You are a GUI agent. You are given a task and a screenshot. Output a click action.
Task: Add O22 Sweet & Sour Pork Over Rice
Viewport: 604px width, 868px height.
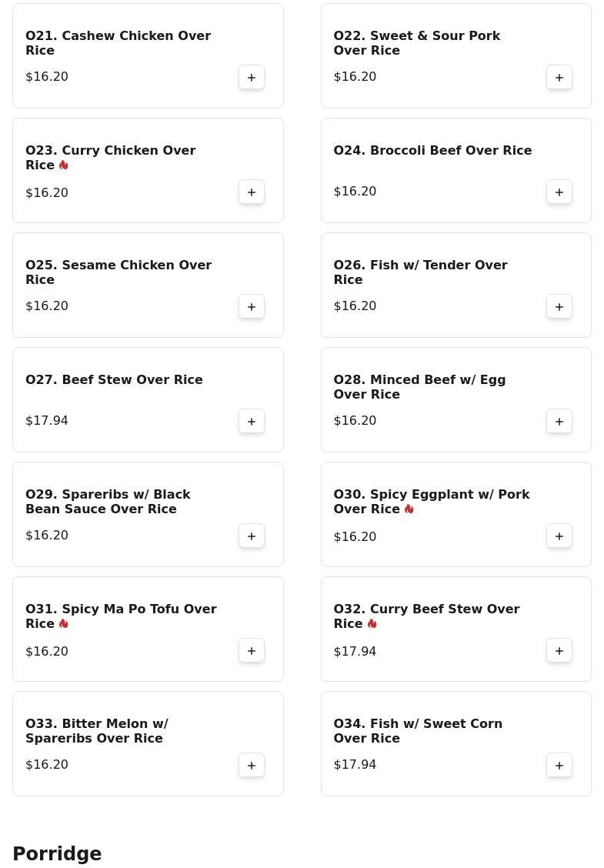(x=559, y=78)
